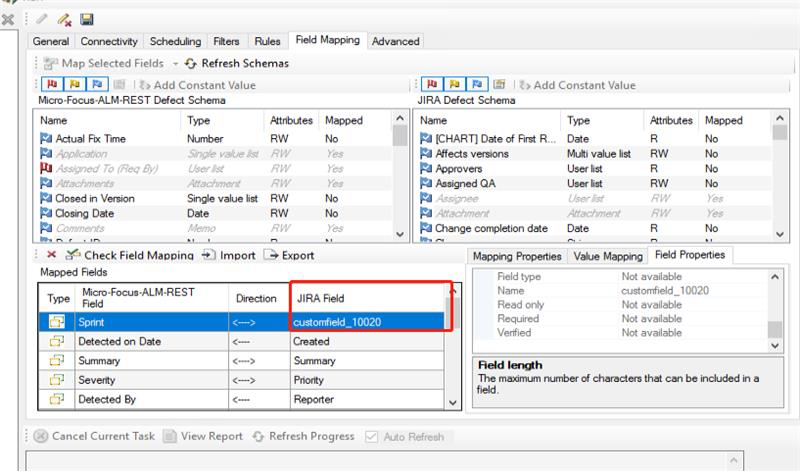Click View Report
Viewport: 800px width, 471px height.
click(x=203, y=436)
